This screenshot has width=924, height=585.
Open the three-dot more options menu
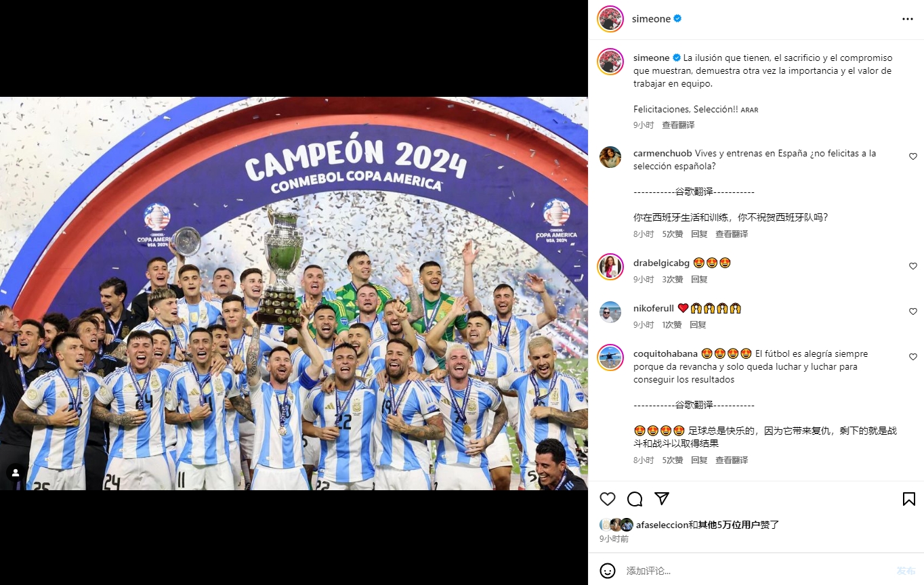click(x=908, y=19)
